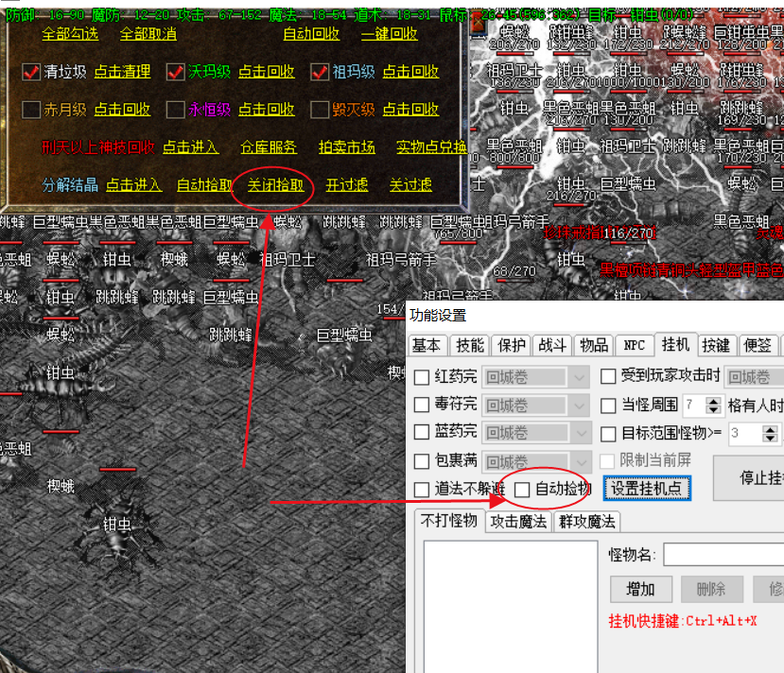Click the 自动拾取 link

point(204,185)
